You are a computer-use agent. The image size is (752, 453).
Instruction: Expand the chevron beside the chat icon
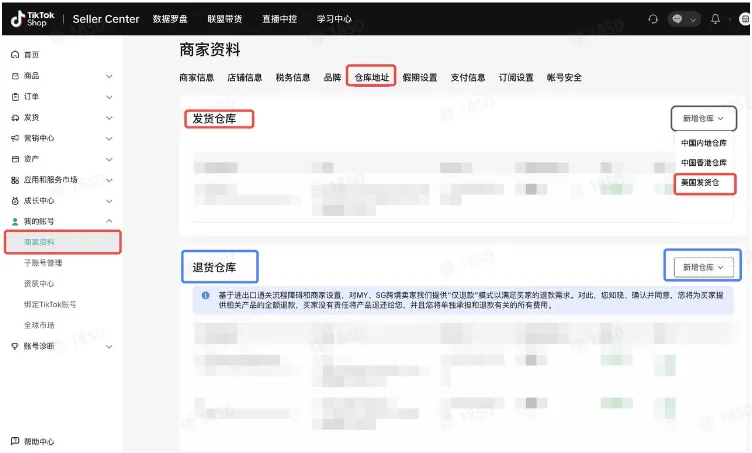coord(693,20)
